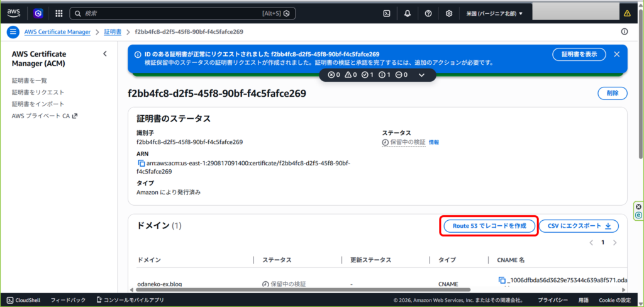Image resolution: width=644 pixels, height=307 pixels.
Task: Open the help question mark icon
Action: [x=428, y=13]
